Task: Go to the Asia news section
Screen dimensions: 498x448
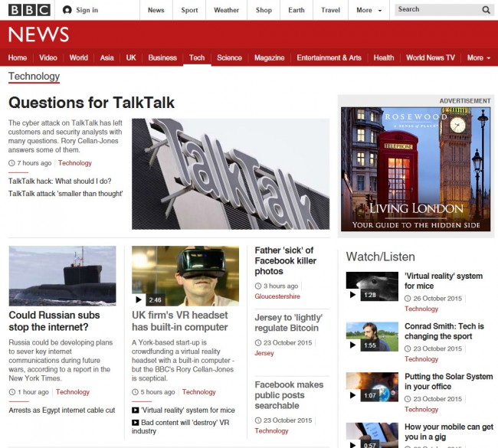Action: (x=106, y=57)
